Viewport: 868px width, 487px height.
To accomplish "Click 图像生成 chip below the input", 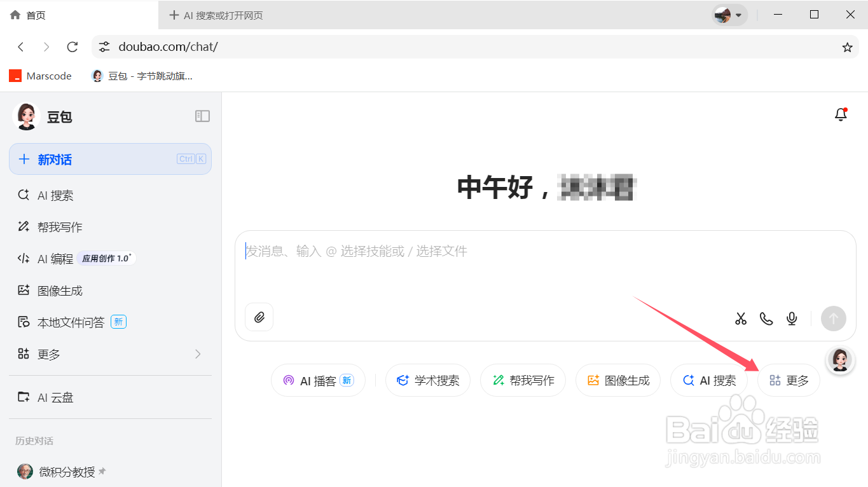I will point(618,380).
